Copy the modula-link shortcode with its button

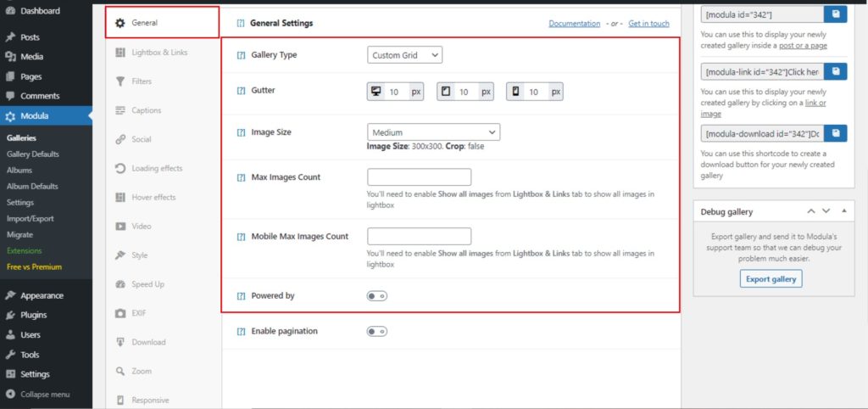(835, 72)
